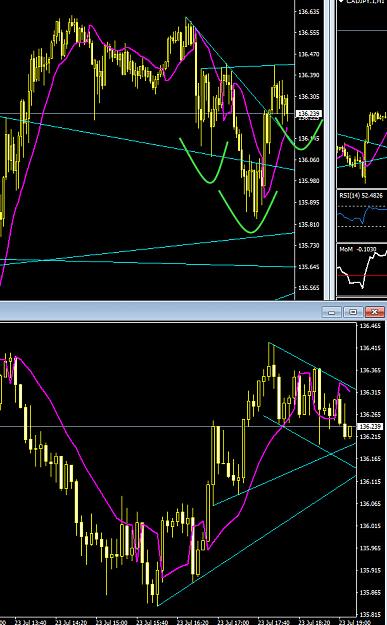Click 136.465 on lower chart price scale
Screen dimensions: 387x625
click(x=370, y=326)
